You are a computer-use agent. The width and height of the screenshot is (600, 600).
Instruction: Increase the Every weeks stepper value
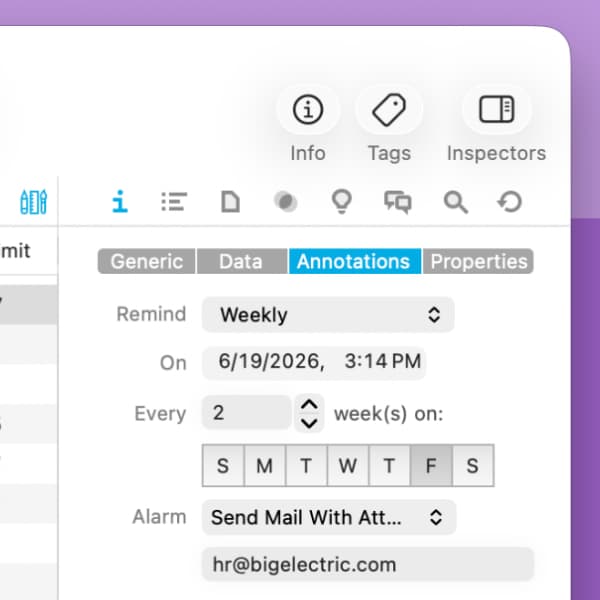[x=309, y=404]
